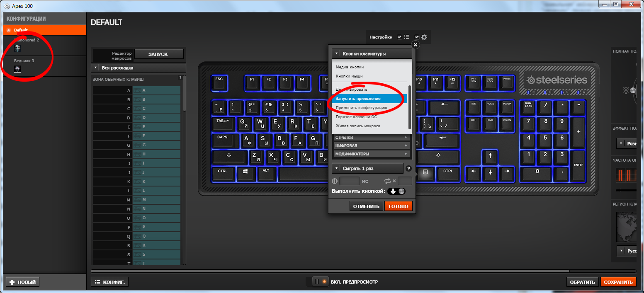Open the settings gear icon
Image resolution: width=644 pixels, height=293 pixels.
coord(424,37)
